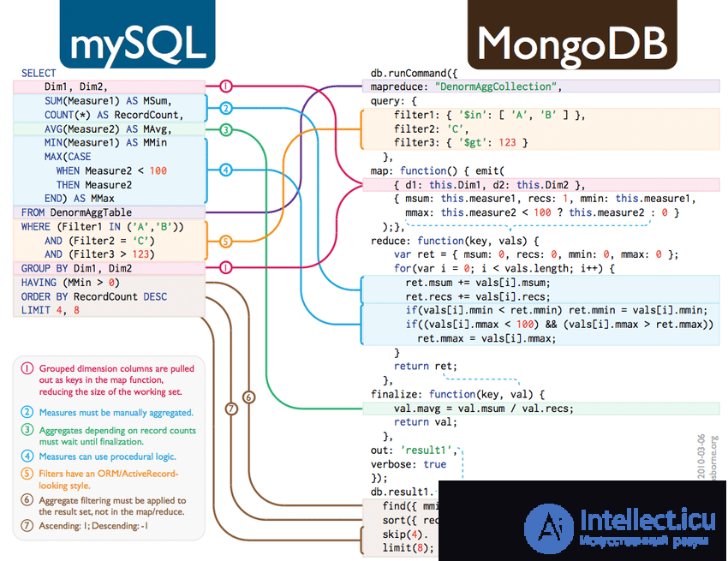Click the MongoDB logo banner
This screenshot has height=561, width=728.
point(572,34)
